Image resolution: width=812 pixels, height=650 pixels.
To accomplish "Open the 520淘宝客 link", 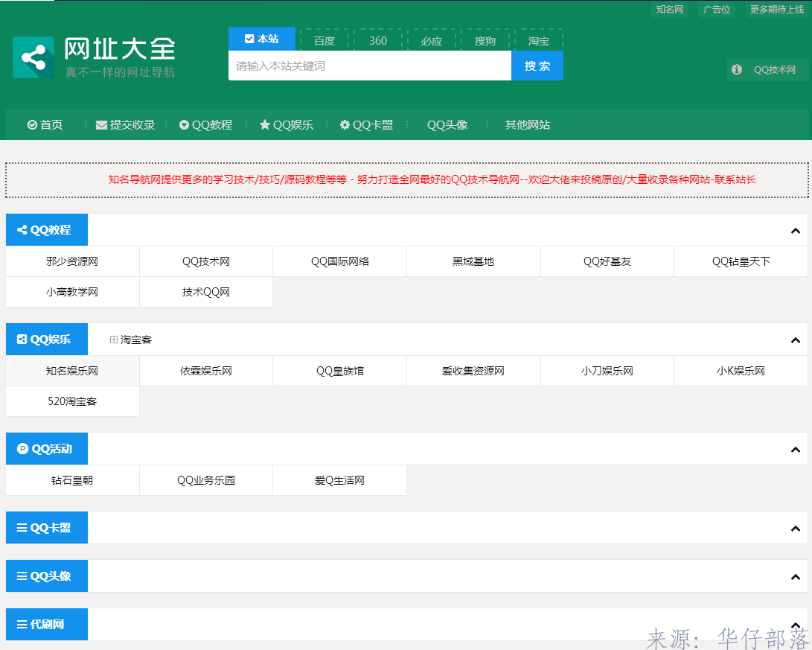I will [x=72, y=401].
